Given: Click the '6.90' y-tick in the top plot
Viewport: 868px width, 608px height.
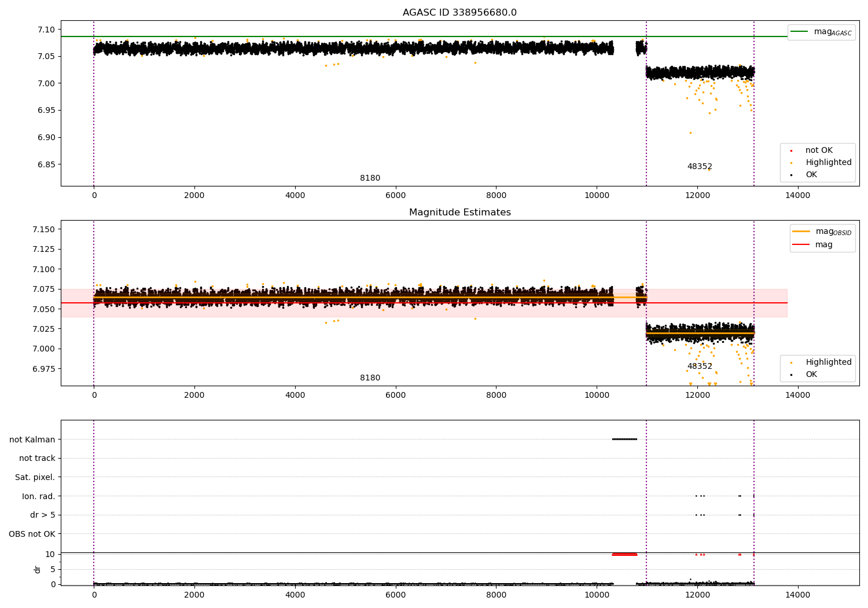Looking at the screenshot, I should coord(48,137).
